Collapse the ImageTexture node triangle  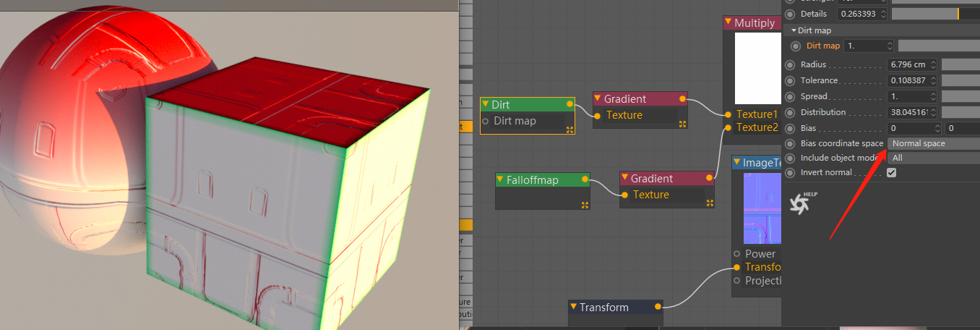pos(736,163)
